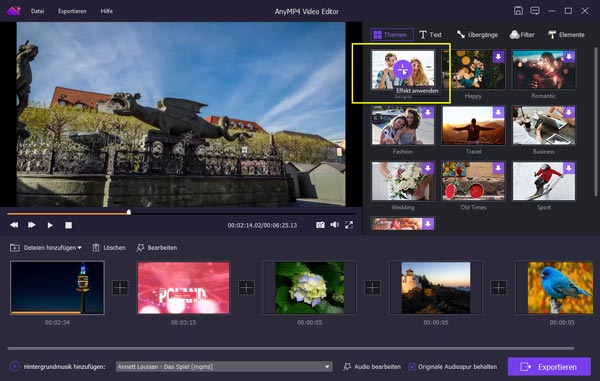Image resolution: width=600 pixels, height=381 pixels.
Task: Apply the Simple theme with the plus icon
Action: point(402,70)
